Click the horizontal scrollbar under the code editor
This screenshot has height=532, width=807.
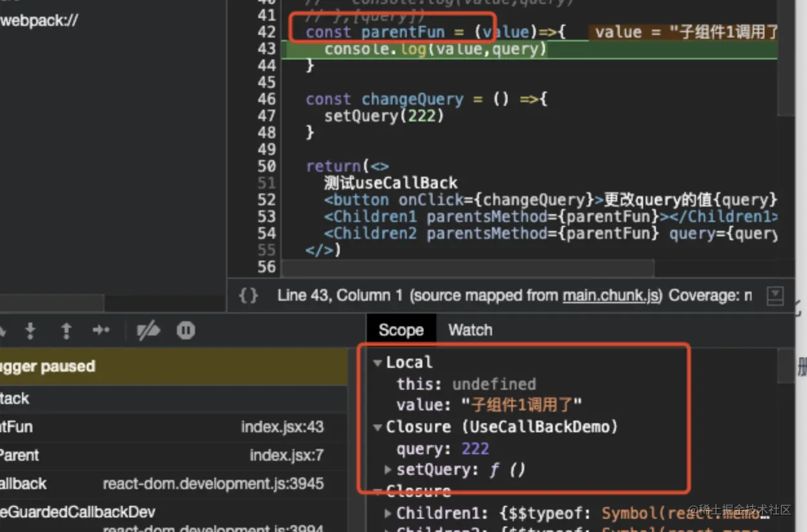click(x=469, y=269)
